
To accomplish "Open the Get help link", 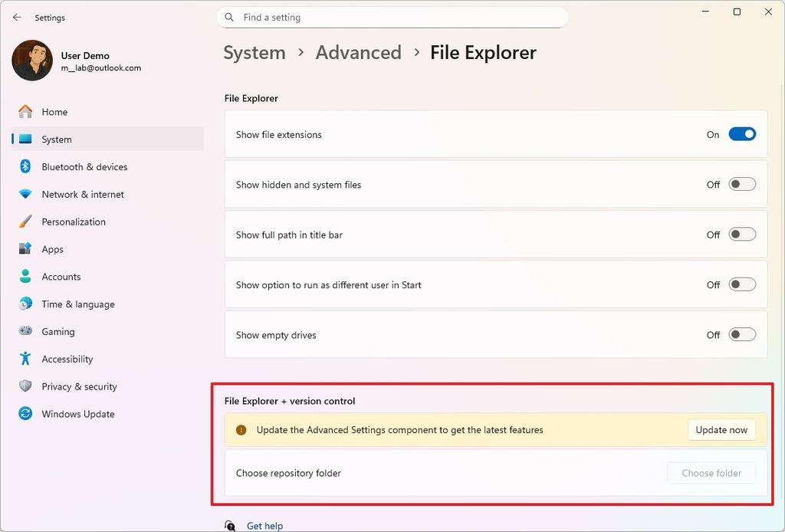I will 264,526.
